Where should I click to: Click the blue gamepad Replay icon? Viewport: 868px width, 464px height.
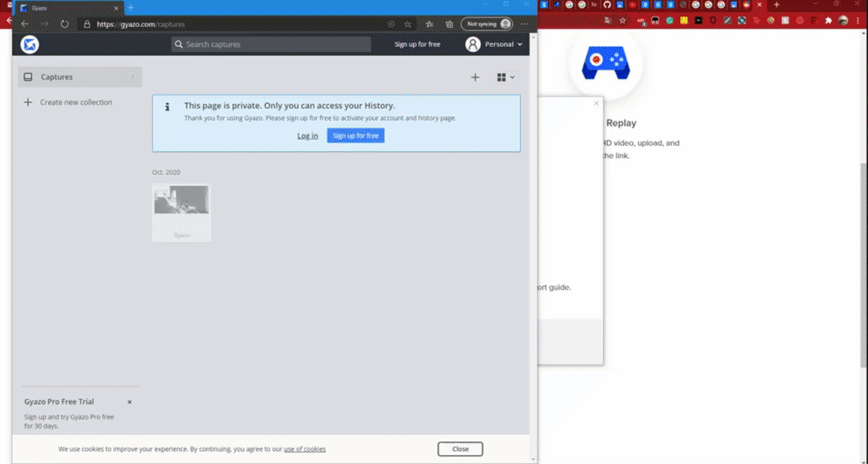[606, 63]
